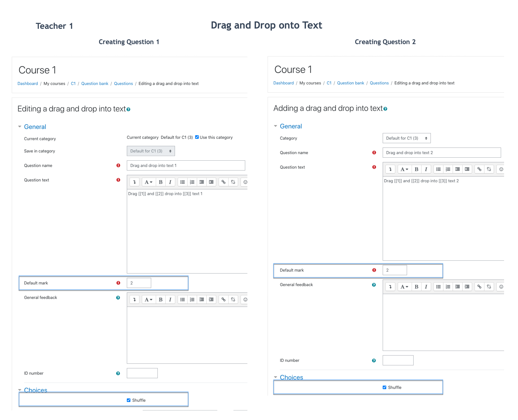Click unordered list icon in Question 2 question text toolbar
The width and height of the screenshot is (518, 420).
[x=439, y=169]
